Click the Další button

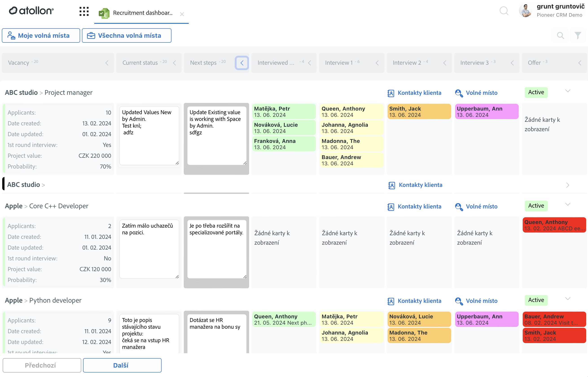[x=122, y=365]
